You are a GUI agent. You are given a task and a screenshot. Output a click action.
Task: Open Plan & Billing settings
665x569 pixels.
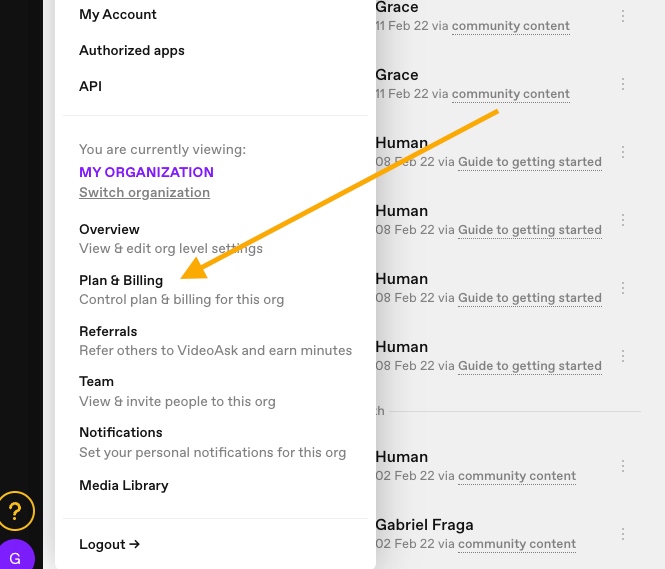click(x=182, y=290)
